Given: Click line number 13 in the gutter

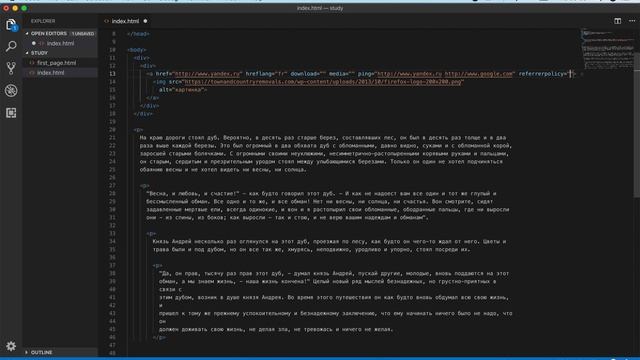Looking at the screenshot, I should (x=113, y=74).
